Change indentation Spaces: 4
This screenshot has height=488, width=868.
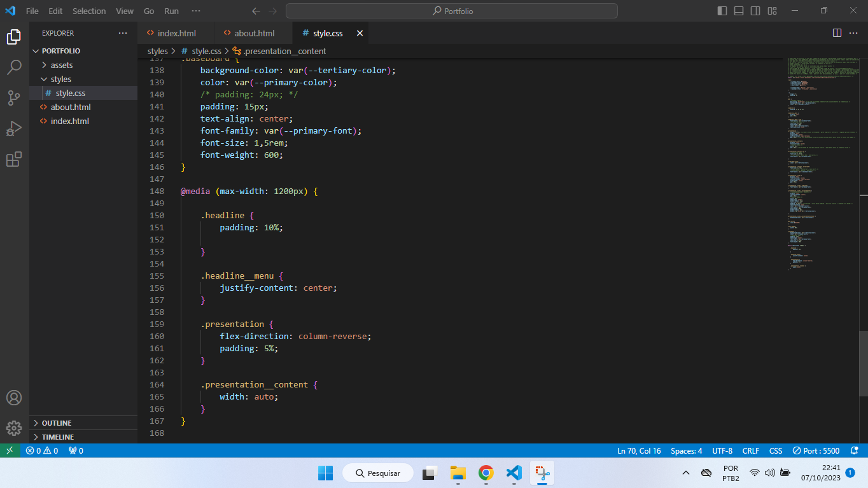686,450
